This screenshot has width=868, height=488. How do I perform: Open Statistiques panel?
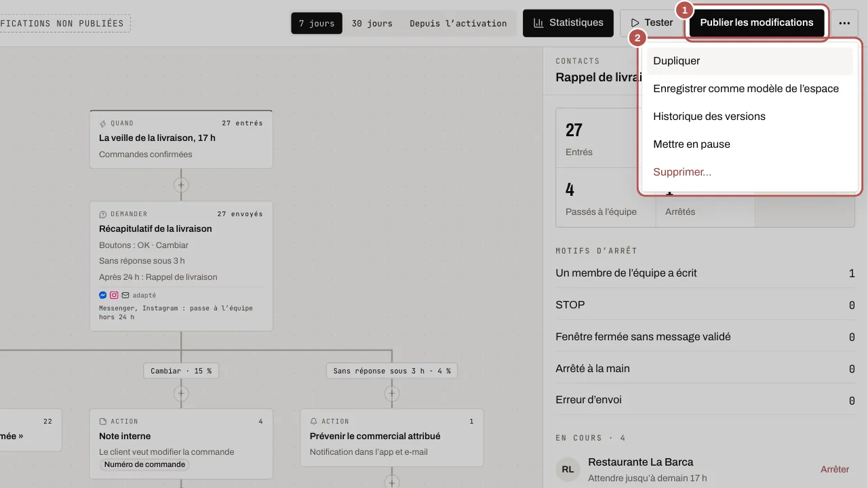pyautogui.click(x=568, y=23)
